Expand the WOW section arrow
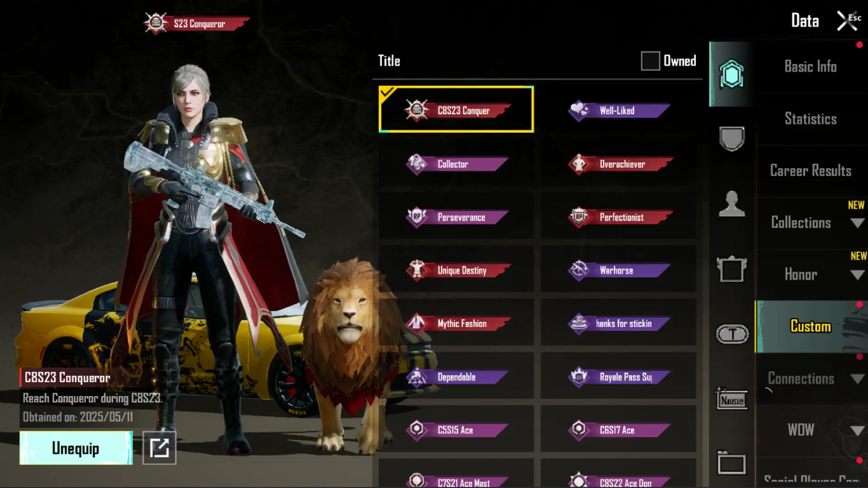868x488 pixels. pos(857,430)
